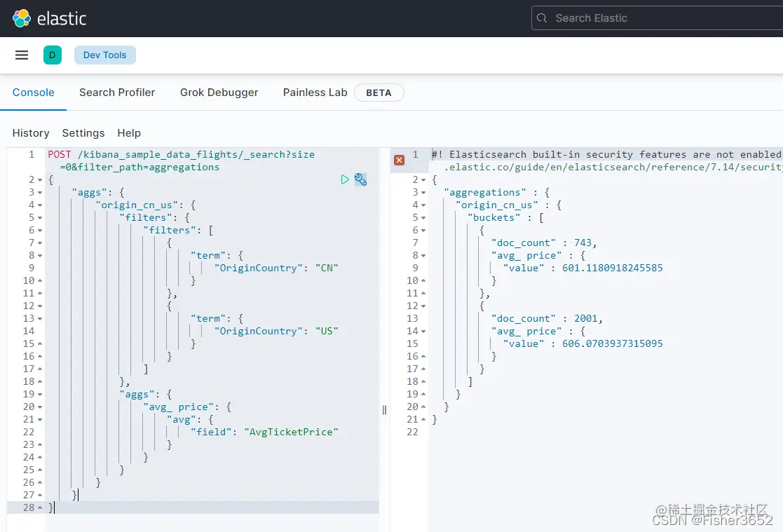Screen dimensions: 783x532
Task: Run the request with the play icon
Action: [x=345, y=179]
